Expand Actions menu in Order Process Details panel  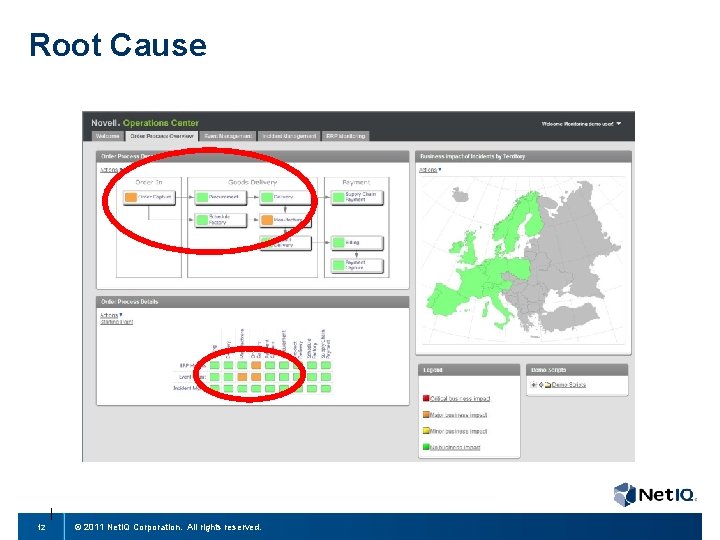click(111, 315)
